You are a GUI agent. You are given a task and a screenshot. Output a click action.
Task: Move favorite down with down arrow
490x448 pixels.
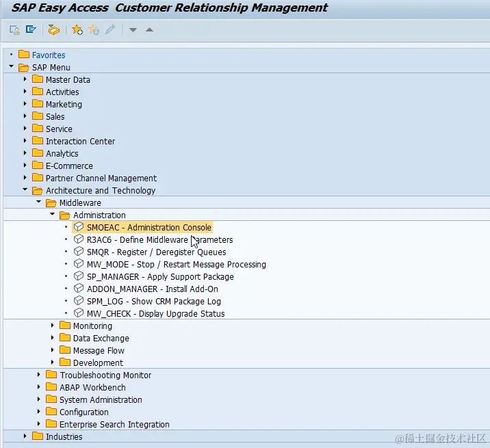point(133,30)
